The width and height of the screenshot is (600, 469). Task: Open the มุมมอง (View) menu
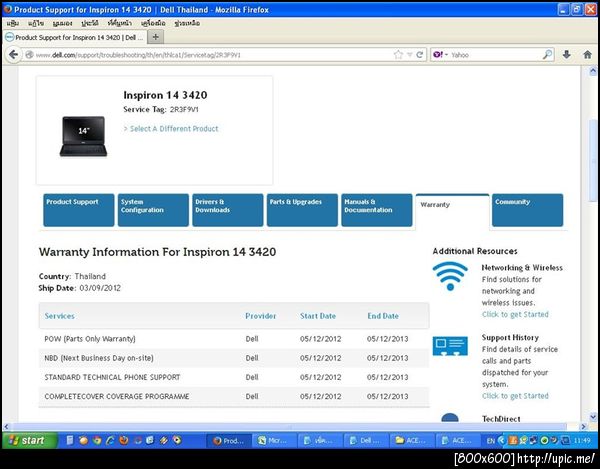pos(62,23)
